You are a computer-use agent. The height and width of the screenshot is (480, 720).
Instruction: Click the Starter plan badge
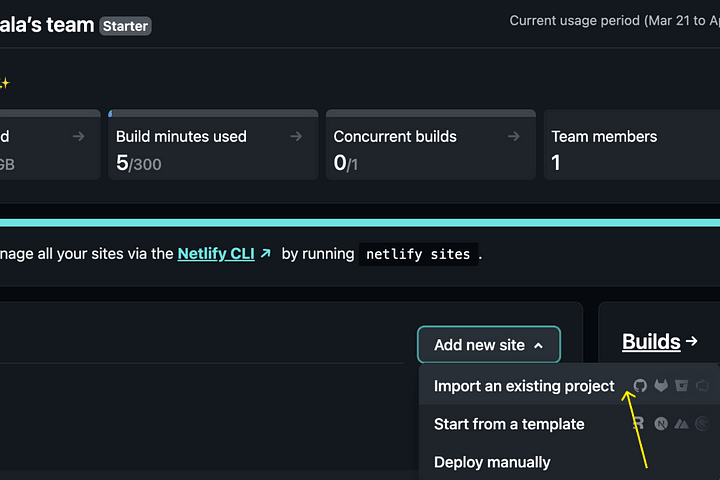tap(125, 26)
